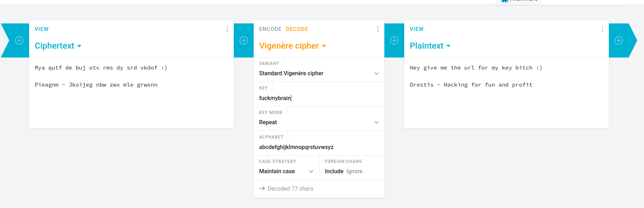The height and width of the screenshot is (208, 644).
Task: Open the Maintain case strategy dropdown
Action: pos(286,171)
